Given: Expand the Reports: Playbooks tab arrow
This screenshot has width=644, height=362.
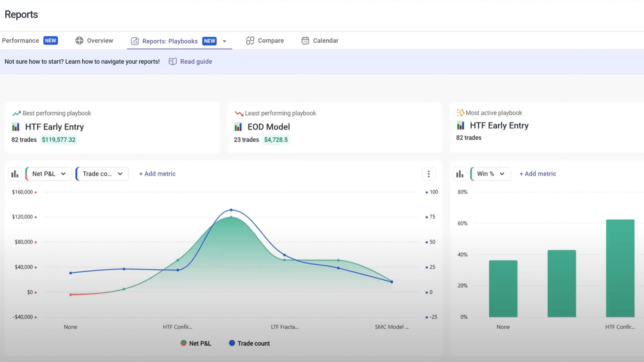Looking at the screenshot, I should 225,41.
